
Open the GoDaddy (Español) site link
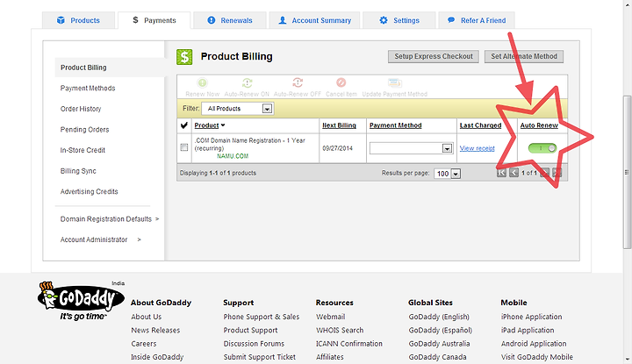coord(440,330)
